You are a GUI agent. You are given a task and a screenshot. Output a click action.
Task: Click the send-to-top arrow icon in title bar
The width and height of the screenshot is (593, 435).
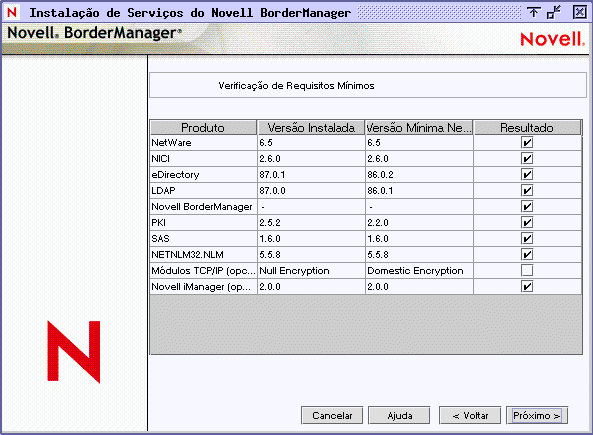point(533,12)
